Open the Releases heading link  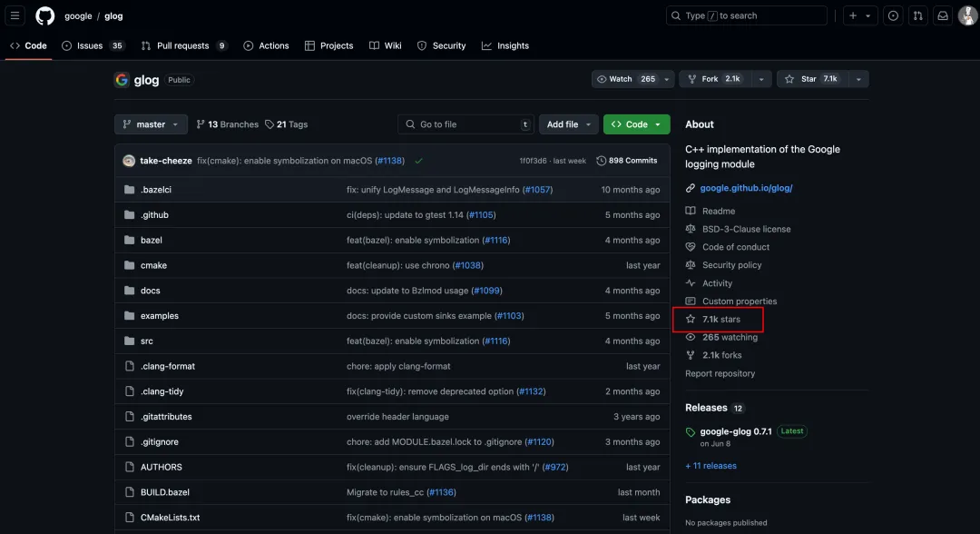tap(706, 408)
